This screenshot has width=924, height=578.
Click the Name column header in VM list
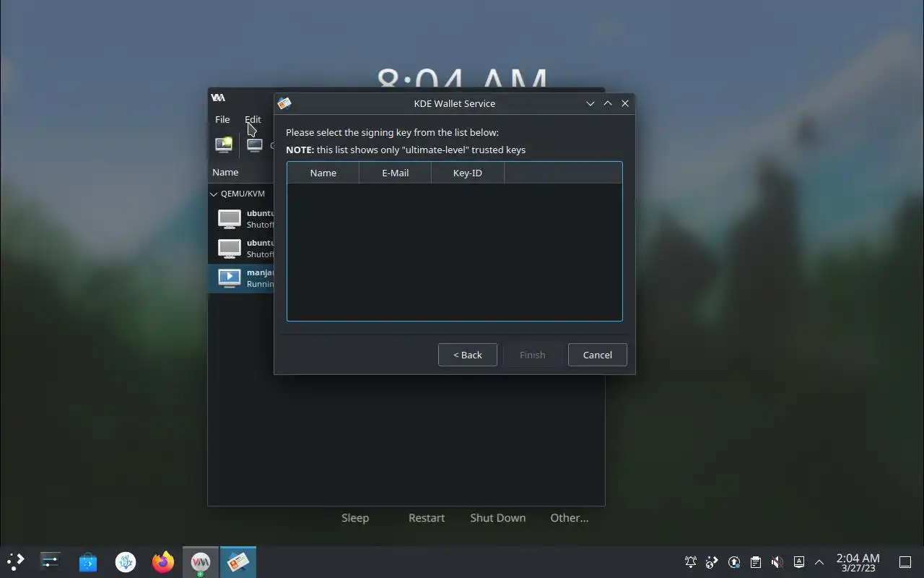point(225,172)
